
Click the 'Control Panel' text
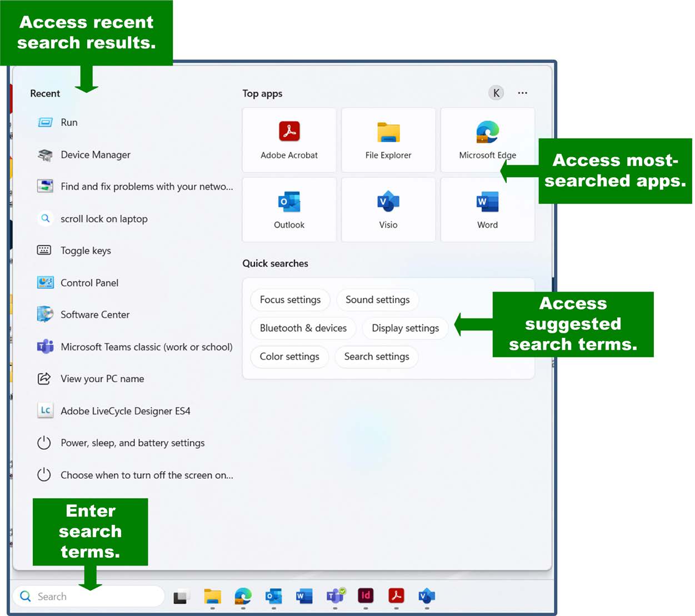[89, 283]
